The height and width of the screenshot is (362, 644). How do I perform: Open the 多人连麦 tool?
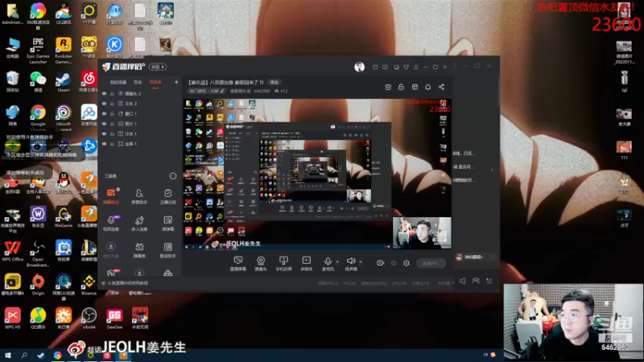(x=139, y=223)
